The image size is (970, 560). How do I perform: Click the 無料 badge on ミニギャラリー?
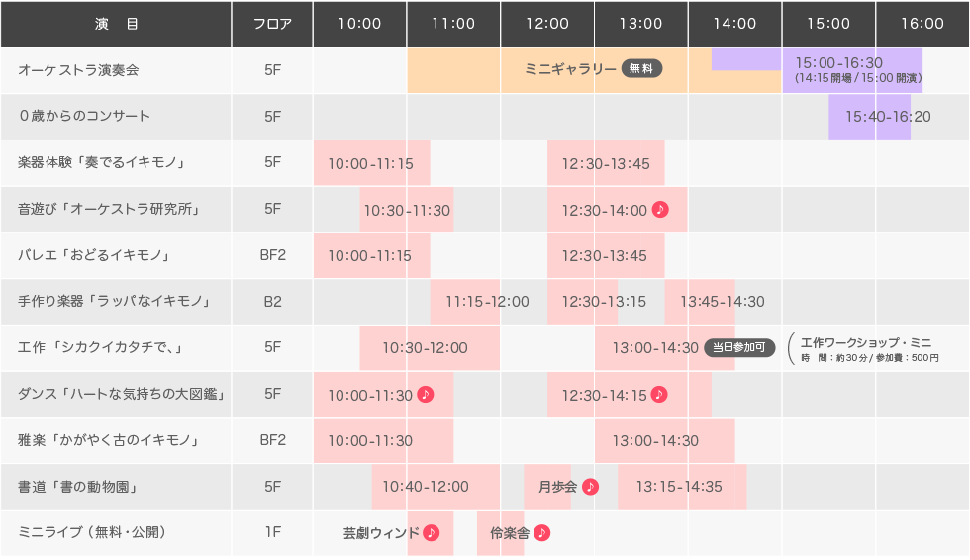641,69
